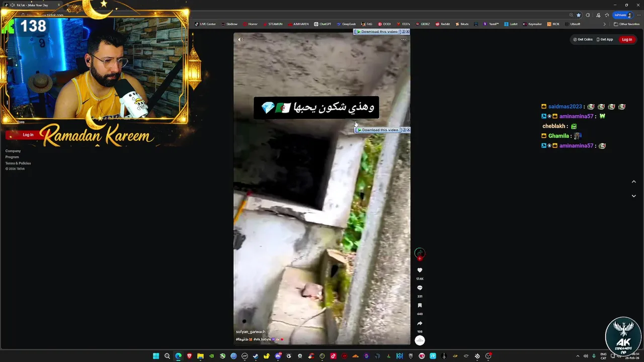644x362 pixels.
Task: Open creator avatar beside the video
Action: click(420, 253)
